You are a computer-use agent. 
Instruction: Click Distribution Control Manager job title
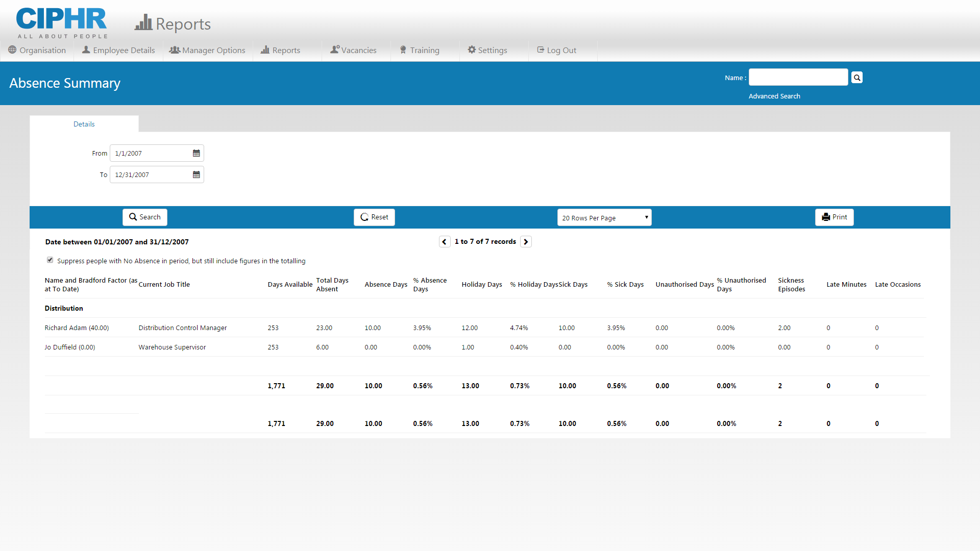click(x=183, y=328)
